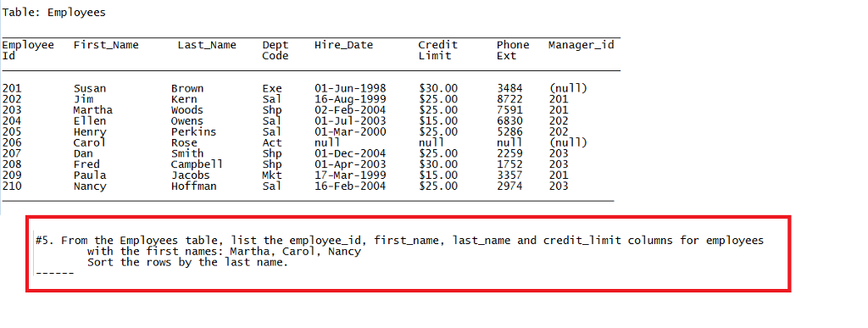
Task: Click hire date 17-Mar-1999
Action: [x=350, y=175]
